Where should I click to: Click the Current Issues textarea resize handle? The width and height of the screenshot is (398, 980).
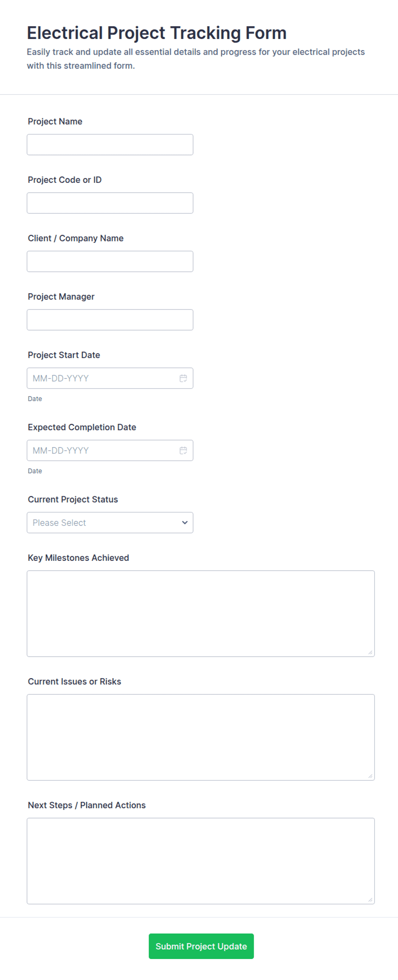pyautogui.click(x=370, y=776)
